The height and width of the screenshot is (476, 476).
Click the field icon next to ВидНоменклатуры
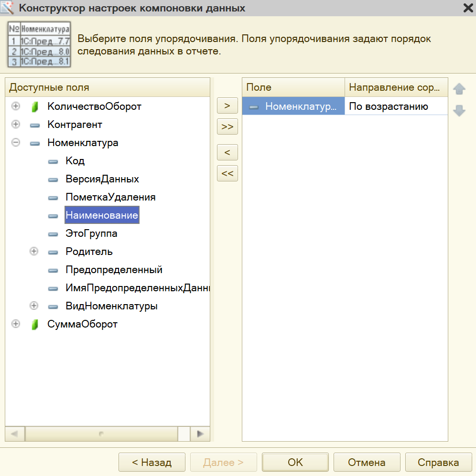[x=53, y=307]
